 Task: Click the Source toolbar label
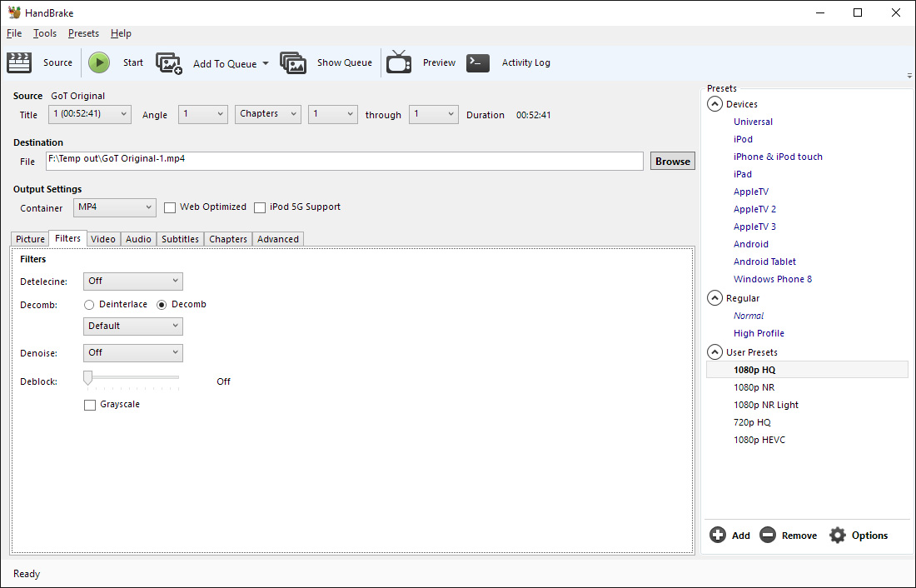[x=57, y=62]
